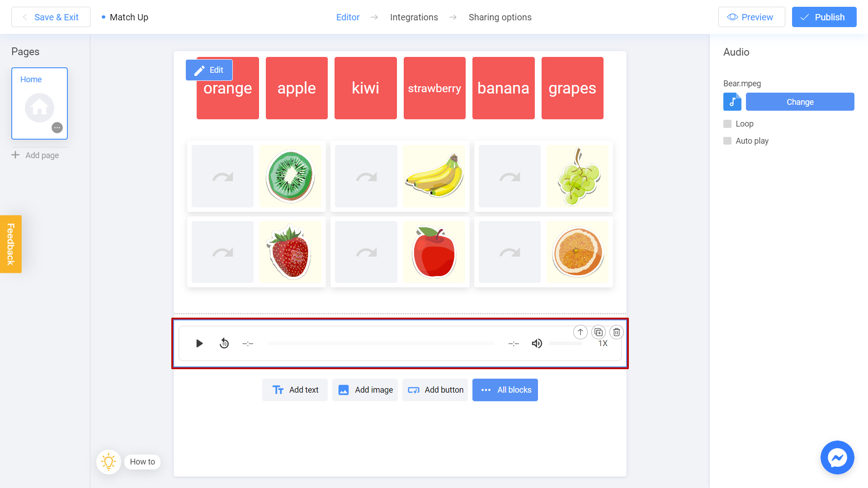Toggle the Loop checkbox for audio
The image size is (868, 488).
pos(727,123)
